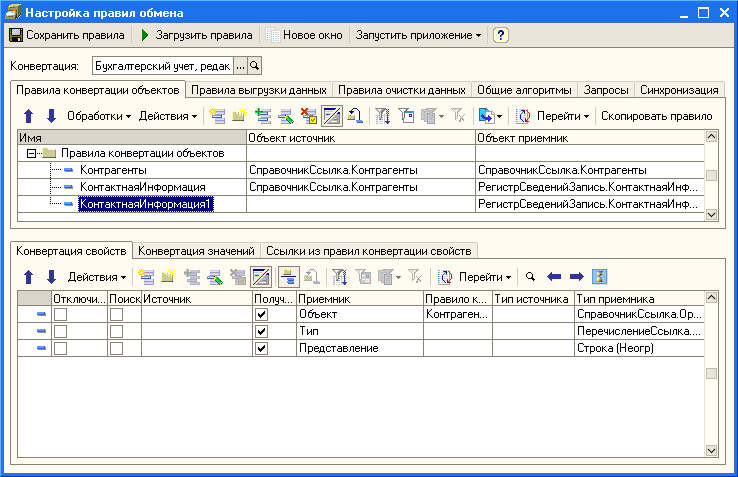Open Запустить приложение dropdown
The height and width of the screenshot is (477, 738).
click(x=417, y=35)
